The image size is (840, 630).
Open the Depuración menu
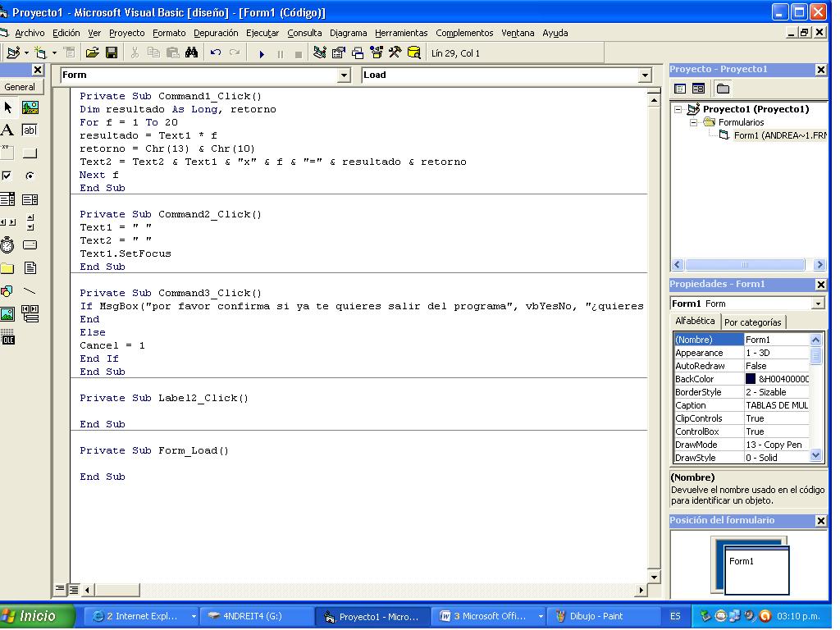[216, 32]
